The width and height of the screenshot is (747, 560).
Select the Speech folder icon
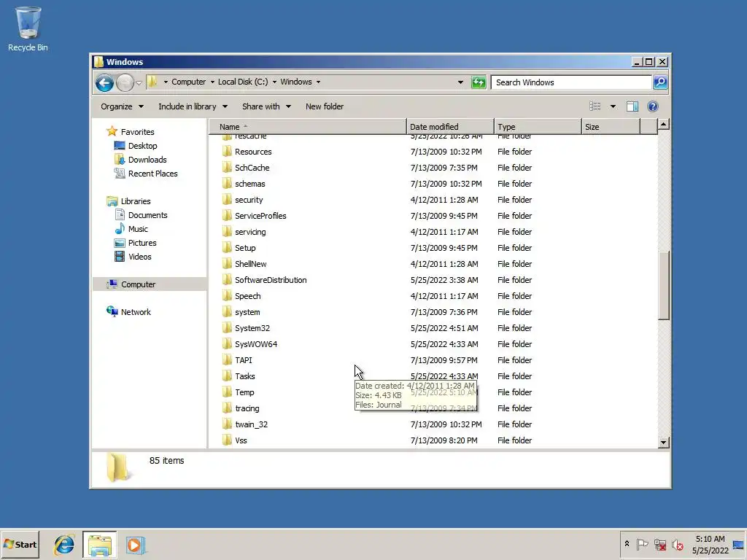pyautogui.click(x=227, y=296)
